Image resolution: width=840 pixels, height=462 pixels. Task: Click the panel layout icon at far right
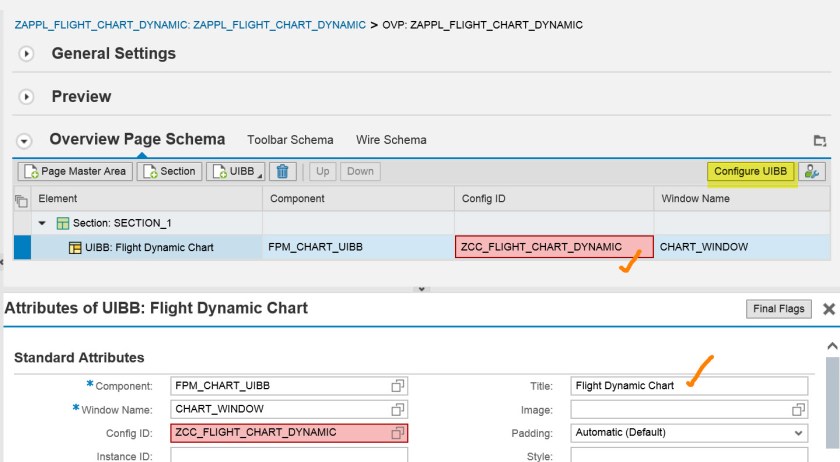pyautogui.click(x=820, y=141)
